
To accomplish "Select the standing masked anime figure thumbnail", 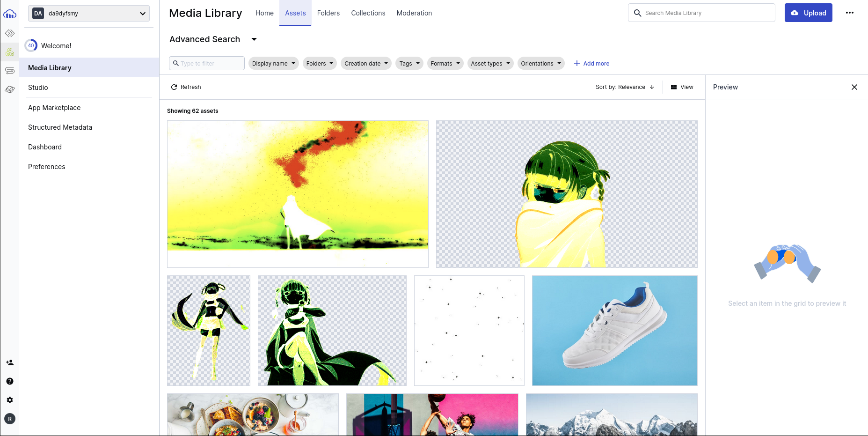I will pos(209,331).
